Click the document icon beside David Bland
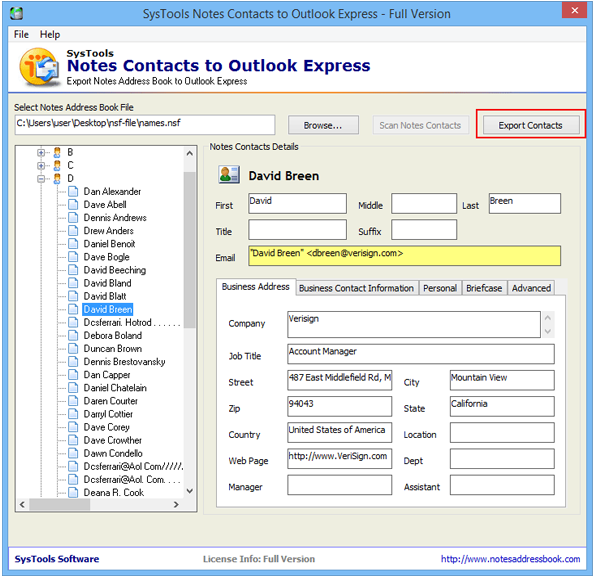600x580 pixels. [73, 283]
